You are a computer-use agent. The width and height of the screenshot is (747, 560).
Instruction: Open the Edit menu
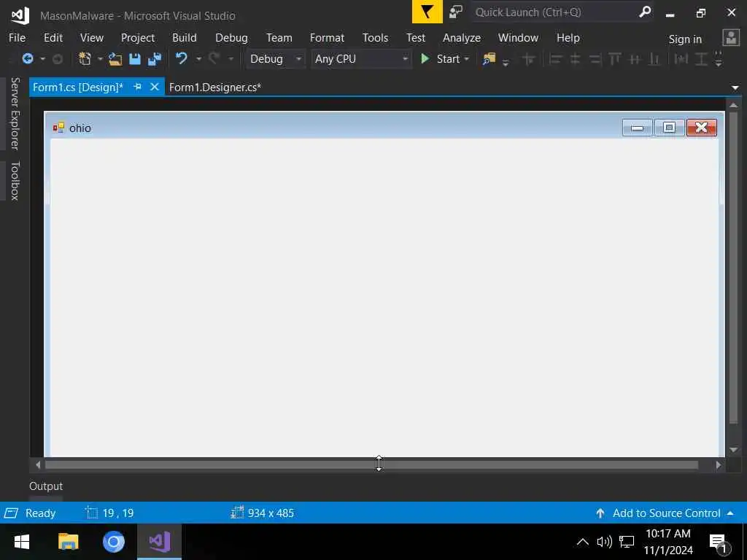tap(53, 38)
